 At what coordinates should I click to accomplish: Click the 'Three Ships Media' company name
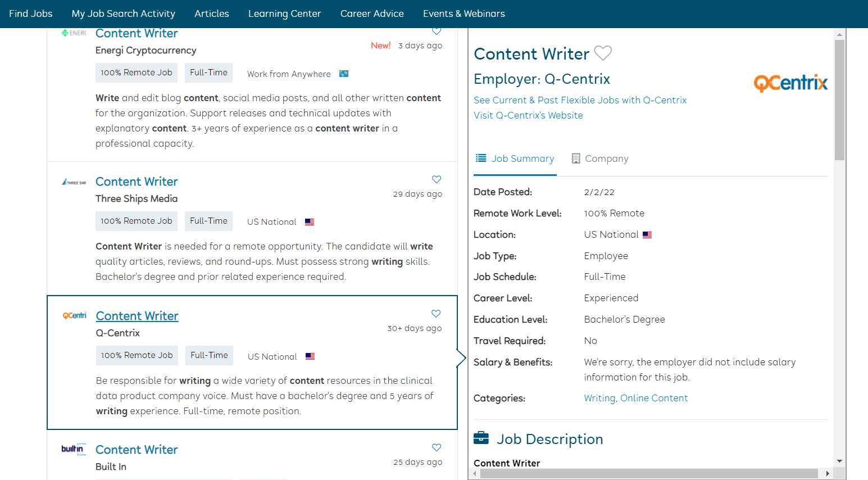tap(137, 199)
